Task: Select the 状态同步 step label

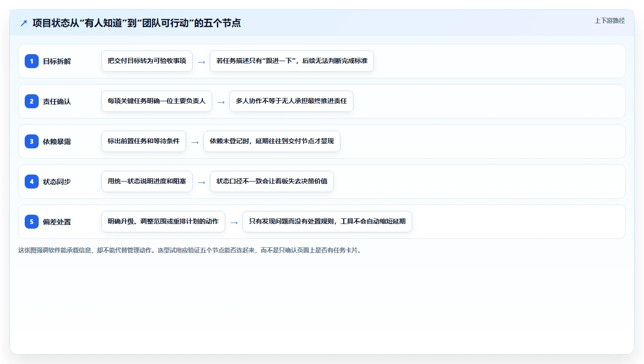Action: (x=57, y=182)
